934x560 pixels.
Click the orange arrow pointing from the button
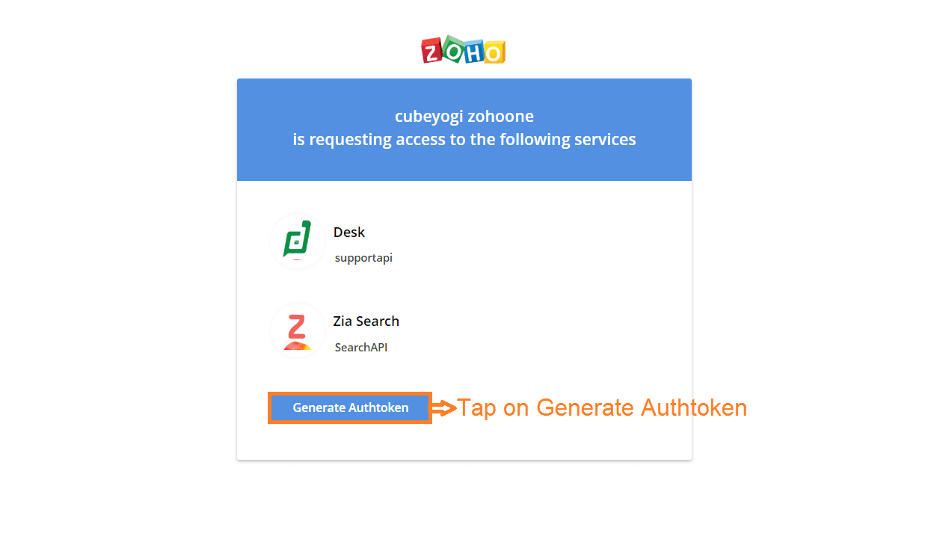click(443, 408)
